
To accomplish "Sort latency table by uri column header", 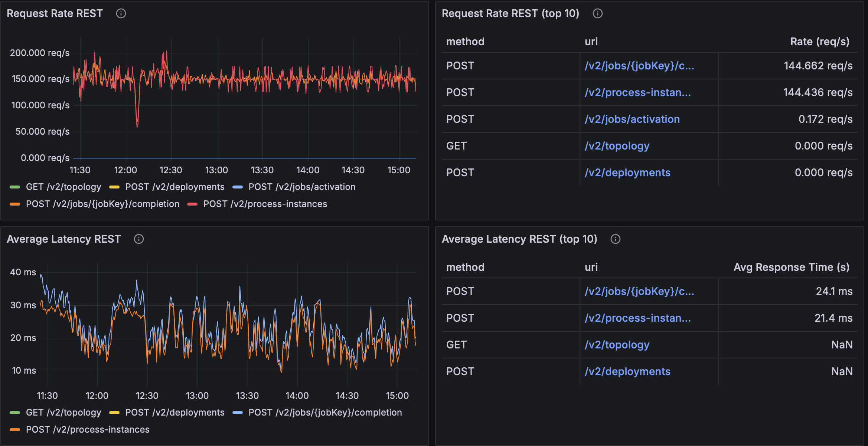I will coord(591,267).
